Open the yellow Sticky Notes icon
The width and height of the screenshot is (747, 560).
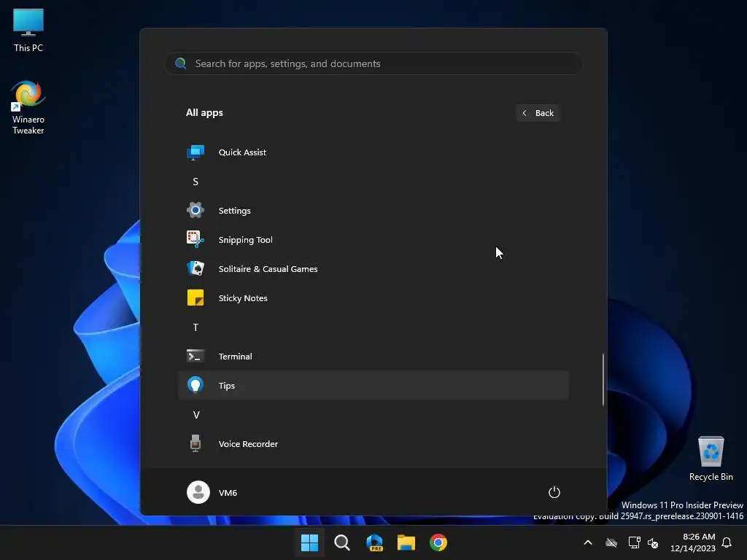196,297
